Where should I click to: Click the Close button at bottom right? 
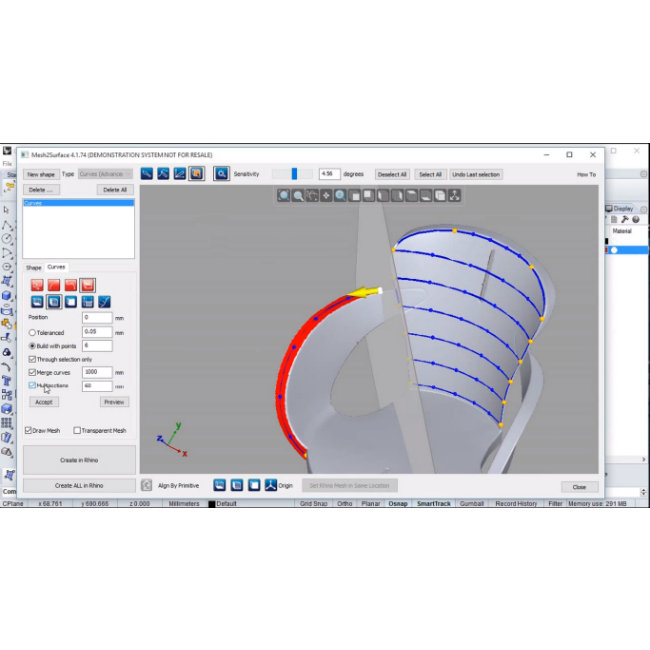click(579, 487)
